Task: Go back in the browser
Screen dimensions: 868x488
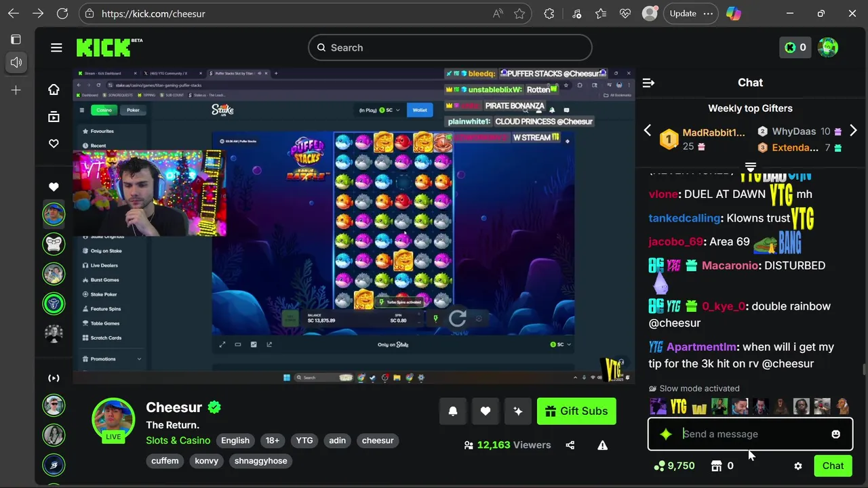Action: point(14,14)
